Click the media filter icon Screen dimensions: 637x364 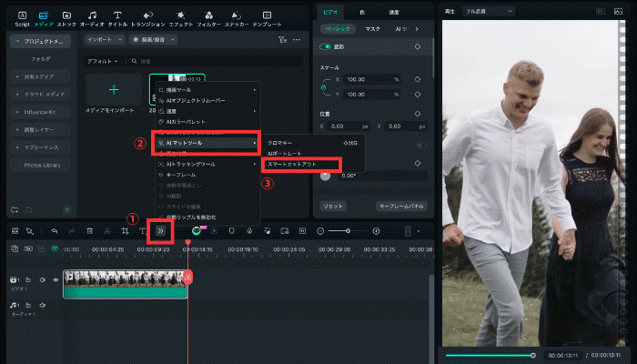(x=283, y=39)
